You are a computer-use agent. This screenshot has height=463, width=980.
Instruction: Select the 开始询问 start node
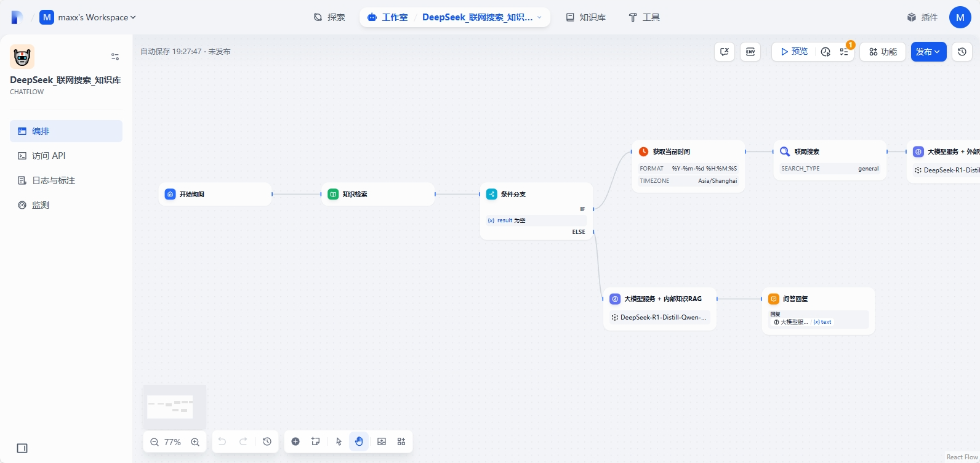[215, 194]
